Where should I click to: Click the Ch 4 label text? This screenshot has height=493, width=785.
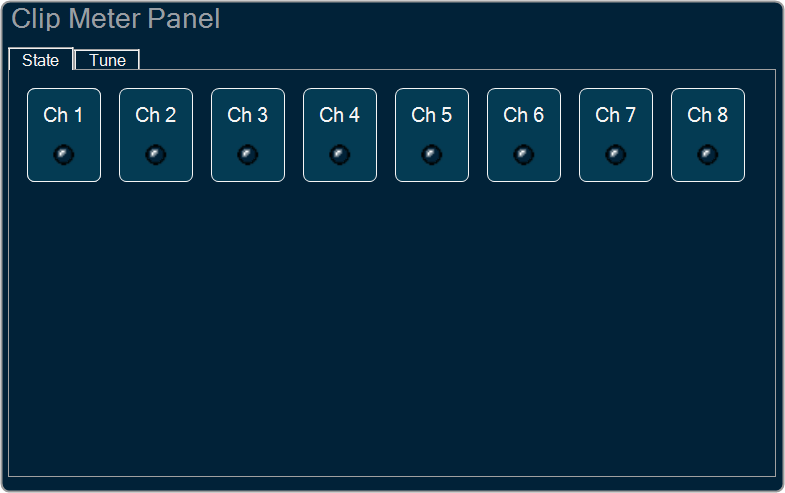point(339,115)
